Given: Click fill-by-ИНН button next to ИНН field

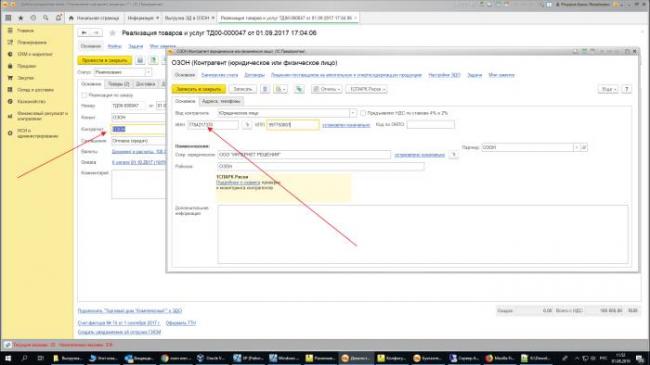Looking at the screenshot, I should [x=247, y=124].
